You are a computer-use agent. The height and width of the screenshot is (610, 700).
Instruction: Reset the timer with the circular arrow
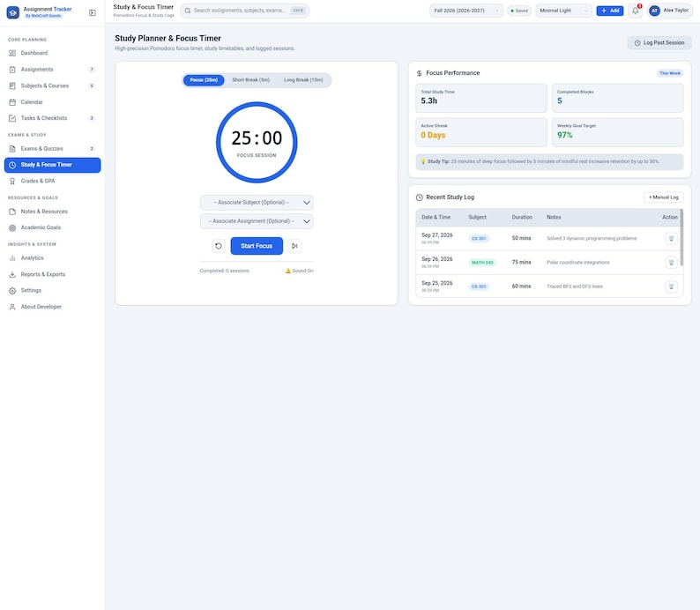click(219, 246)
